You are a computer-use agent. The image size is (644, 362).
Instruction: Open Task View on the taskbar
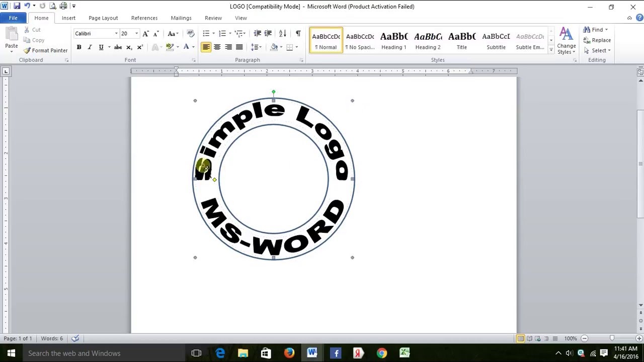click(x=196, y=353)
